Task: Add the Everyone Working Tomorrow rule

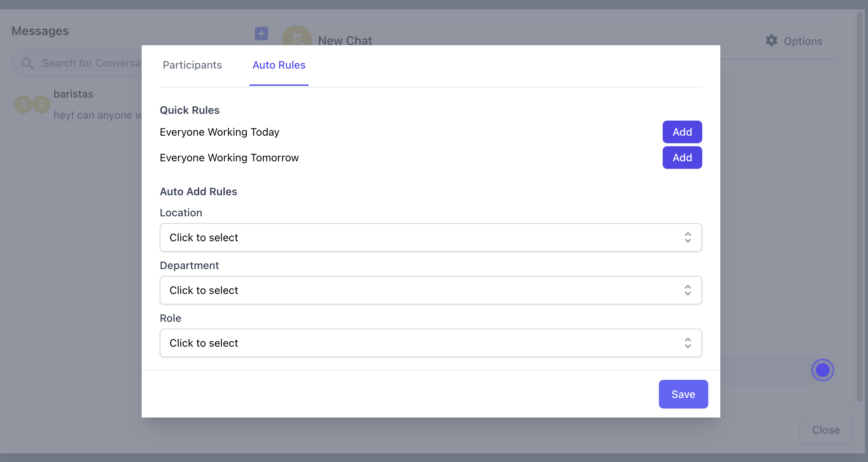Action: (682, 158)
